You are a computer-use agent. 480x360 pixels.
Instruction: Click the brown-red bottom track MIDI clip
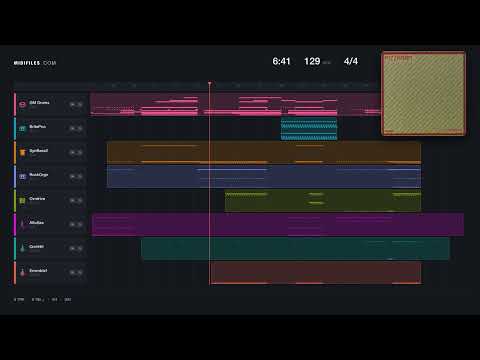coord(316,272)
